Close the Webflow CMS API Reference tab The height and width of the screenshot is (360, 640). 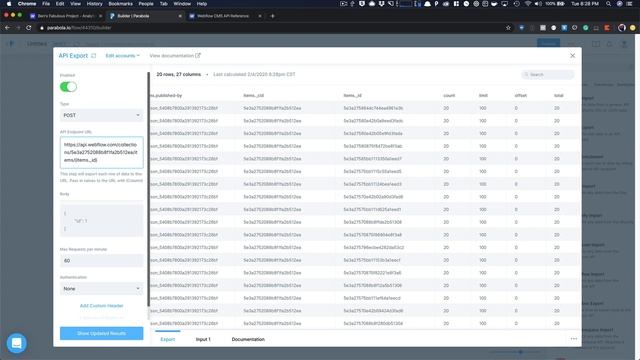(260, 16)
